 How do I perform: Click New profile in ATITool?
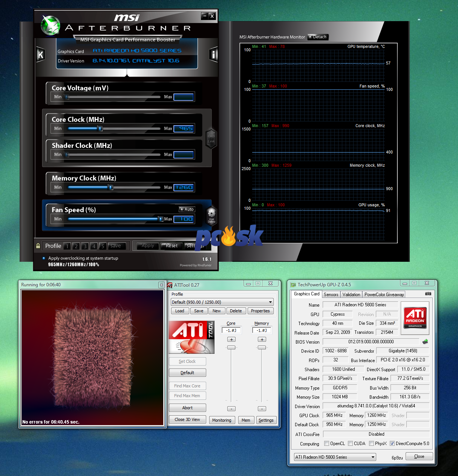pos(217,311)
